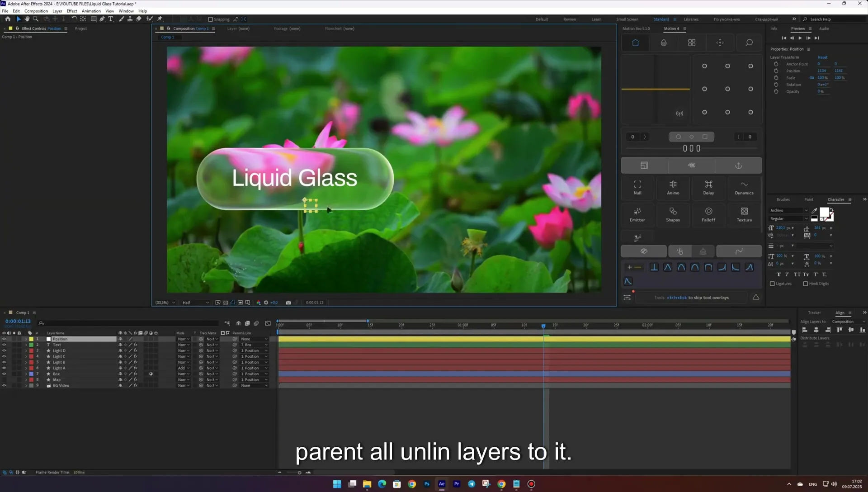Open Motion 4 search magnifier icon
The width and height of the screenshot is (868, 492).
pyautogui.click(x=749, y=43)
